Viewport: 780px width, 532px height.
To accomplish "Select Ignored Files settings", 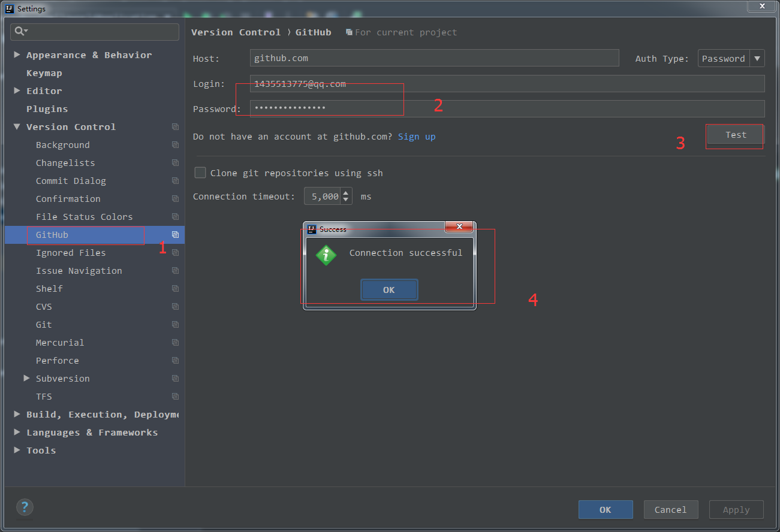I will [x=71, y=253].
